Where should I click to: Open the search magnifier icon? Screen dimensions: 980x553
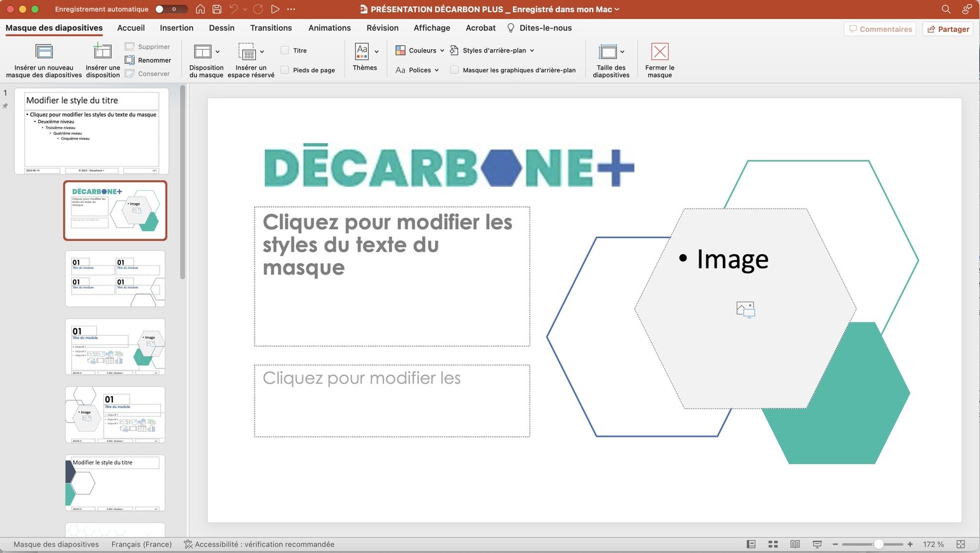(x=946, y=9)
